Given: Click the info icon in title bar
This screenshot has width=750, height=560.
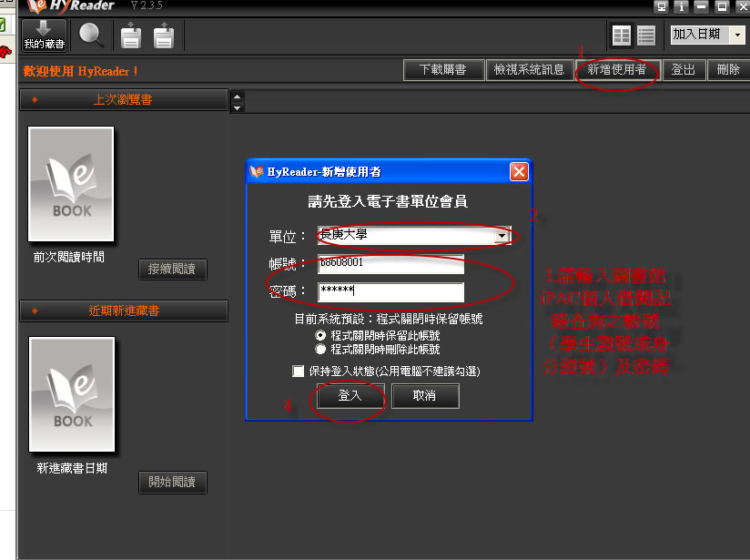Looking at the screenshot, I should tap(681, 6).
